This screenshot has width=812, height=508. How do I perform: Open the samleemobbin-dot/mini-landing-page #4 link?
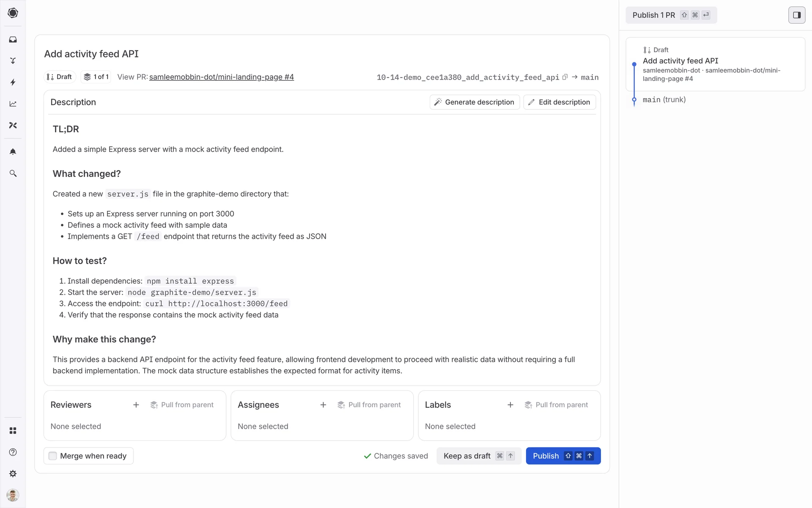[221, 77]
